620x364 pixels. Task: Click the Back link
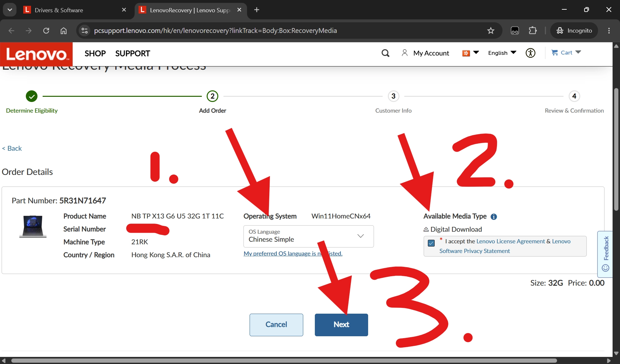(12, 148)
